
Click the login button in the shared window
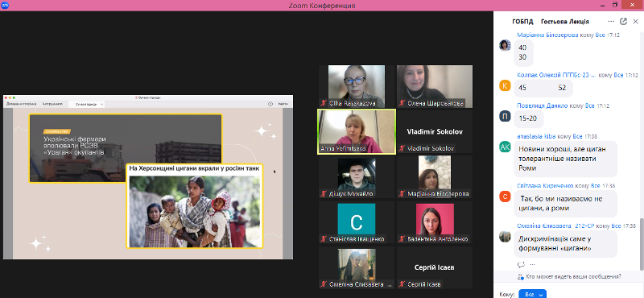click(283, 104)
